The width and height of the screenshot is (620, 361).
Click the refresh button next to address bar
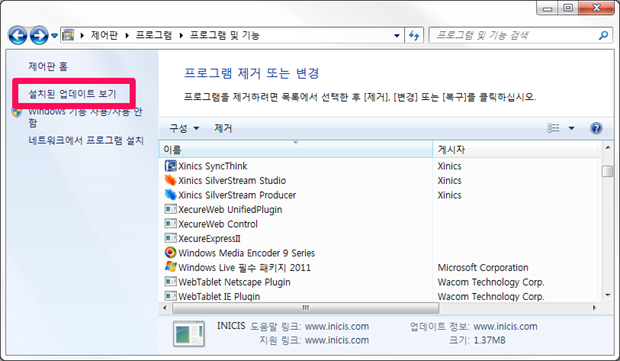coord(414,36)
